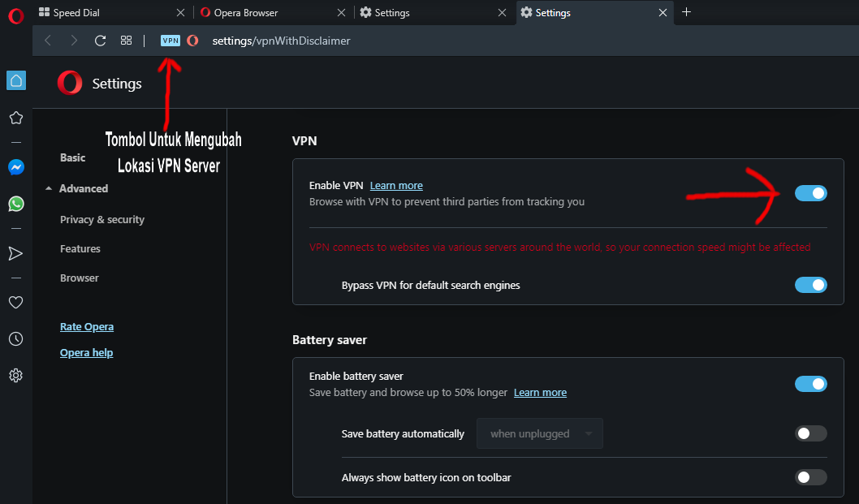Close the Speed Dial tab
Viewport: 859px width, 504px height.
pyautogui.click(x=181, y=13)
